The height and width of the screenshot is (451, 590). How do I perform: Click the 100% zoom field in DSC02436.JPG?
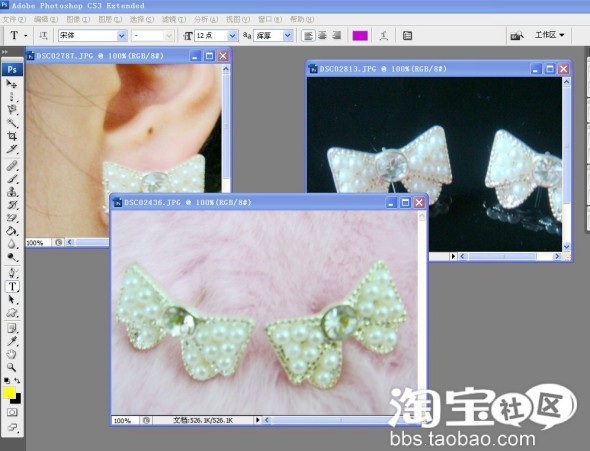click(126, 421)
